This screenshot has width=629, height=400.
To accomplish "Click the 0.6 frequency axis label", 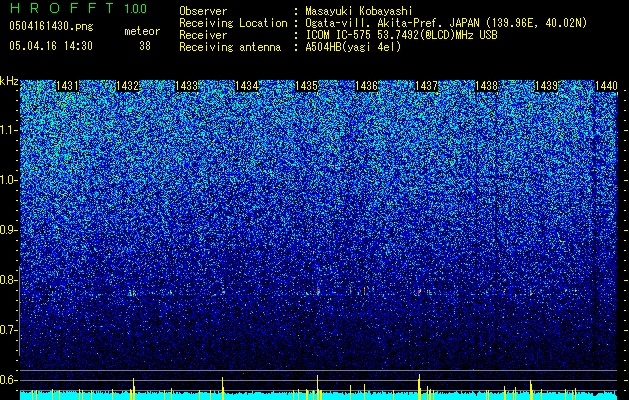I will 9,380.
